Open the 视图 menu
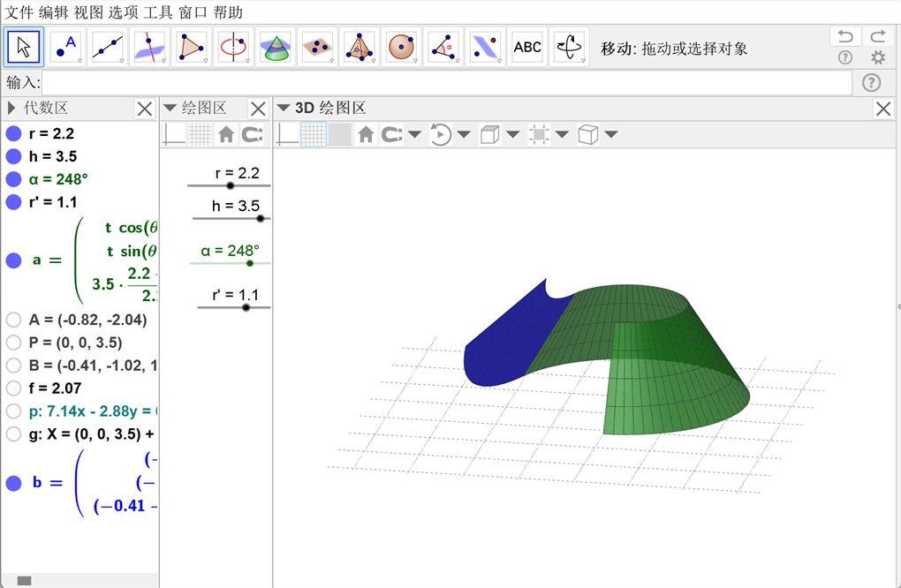This screenshot has height=588, width=901. [88, 12]
